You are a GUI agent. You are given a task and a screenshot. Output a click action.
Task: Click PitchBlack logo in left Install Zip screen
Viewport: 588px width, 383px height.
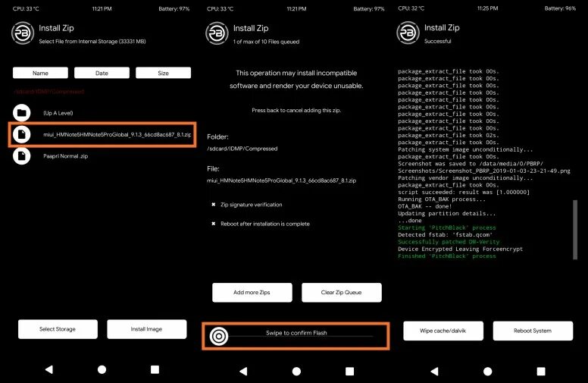point(23,33)
